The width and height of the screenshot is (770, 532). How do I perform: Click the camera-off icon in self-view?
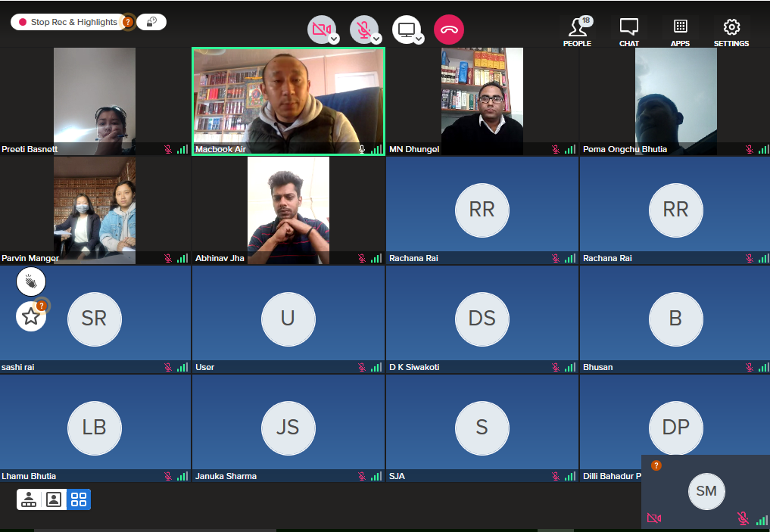[654, 518]
